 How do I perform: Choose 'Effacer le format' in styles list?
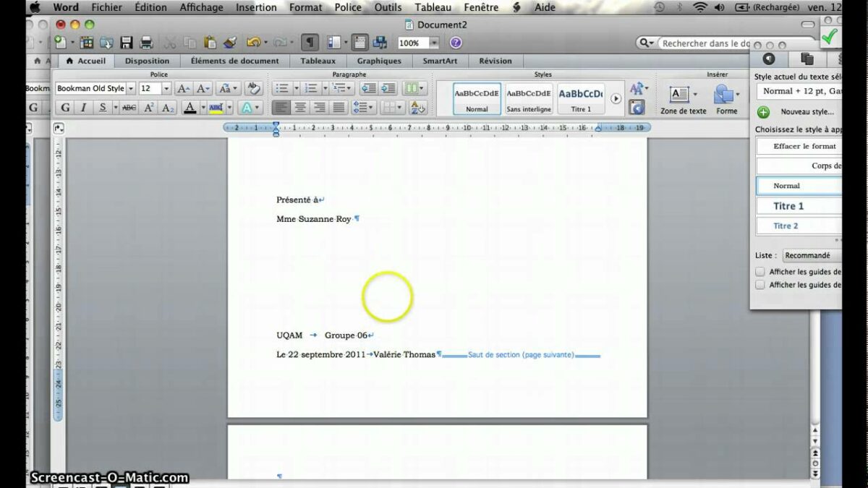tap(804, 146)
